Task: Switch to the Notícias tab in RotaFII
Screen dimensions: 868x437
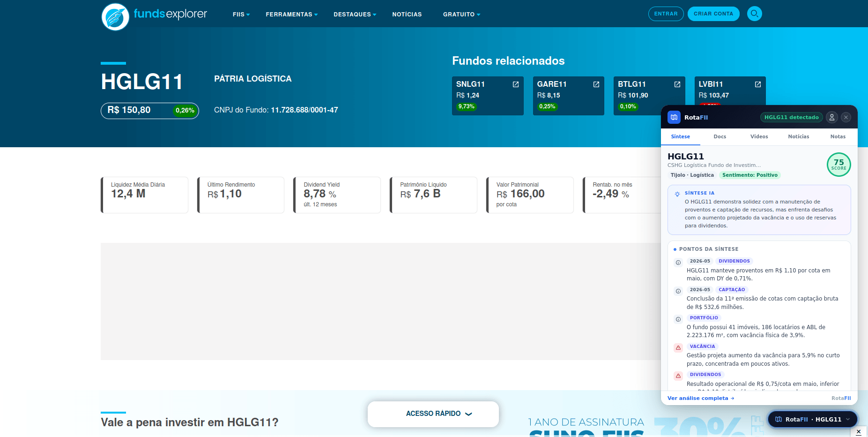Action: coord(798,136)
